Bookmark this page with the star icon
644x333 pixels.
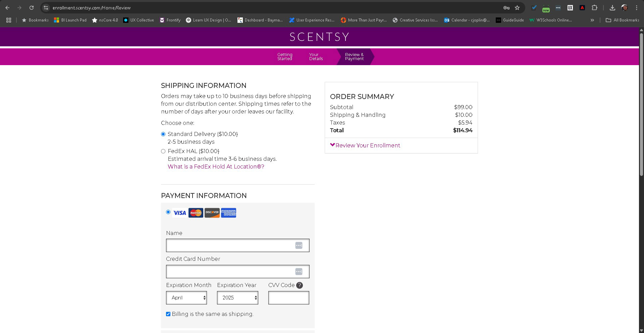(x=517, y=8)
